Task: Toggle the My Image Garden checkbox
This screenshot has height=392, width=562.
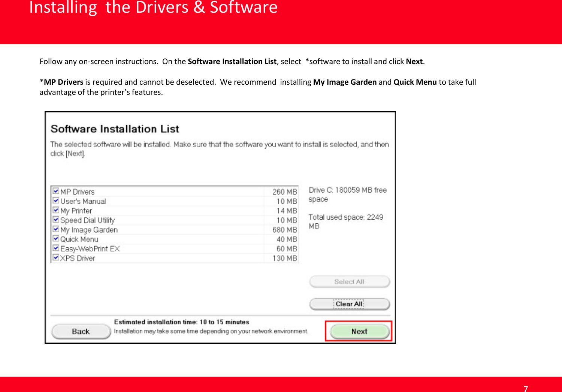Action: tap(55, 230)
